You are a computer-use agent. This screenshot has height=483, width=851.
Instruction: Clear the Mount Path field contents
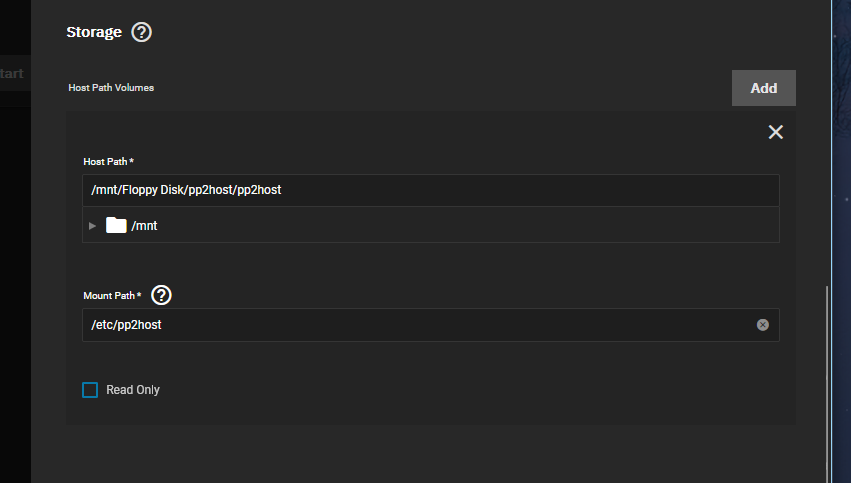pyautogui.click(x=763, y=325)
